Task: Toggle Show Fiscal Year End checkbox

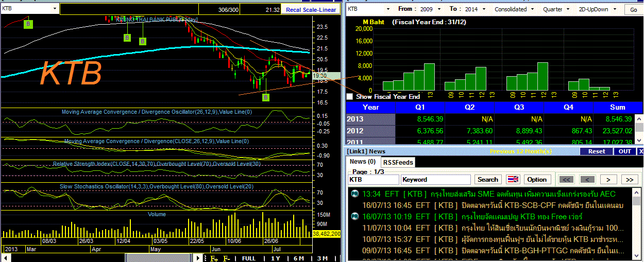Action: pyautogui.click(x=350, y=96)
